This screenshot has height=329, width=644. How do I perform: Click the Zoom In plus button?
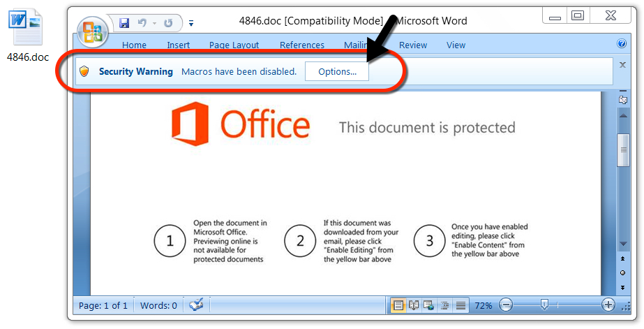point(608,305)
